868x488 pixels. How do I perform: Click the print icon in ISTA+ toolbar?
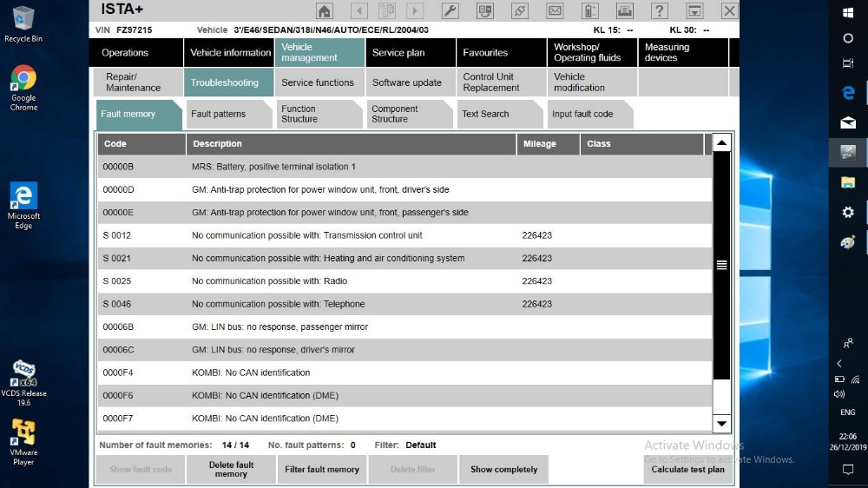[x=624, y=10]
